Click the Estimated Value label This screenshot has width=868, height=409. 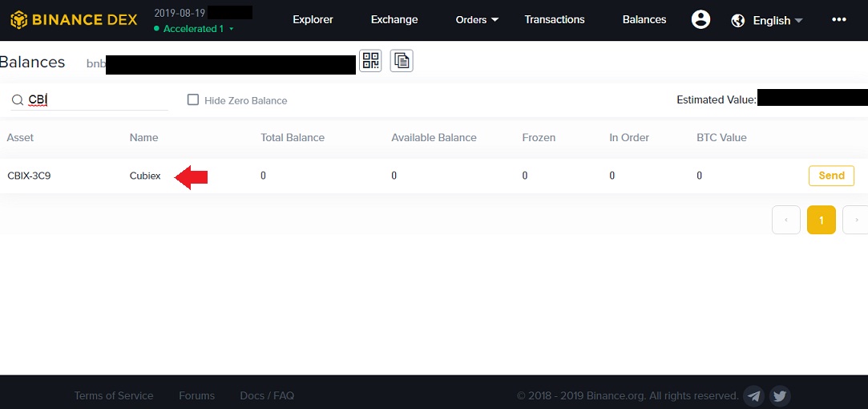[x=717, y=99]
